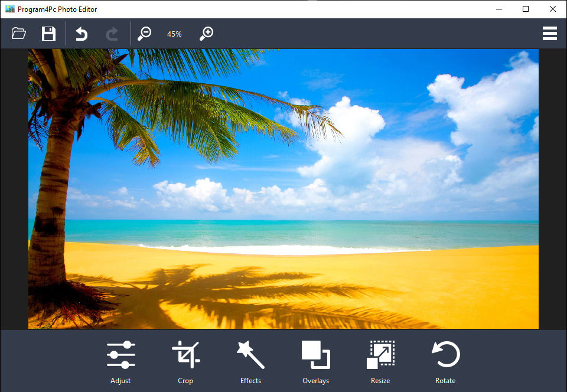Undo the last edit

(82, 34)
